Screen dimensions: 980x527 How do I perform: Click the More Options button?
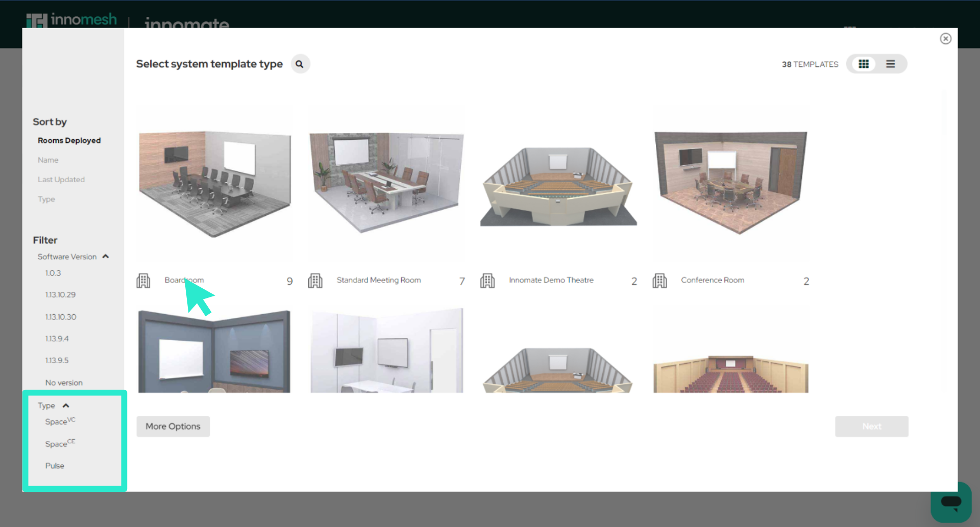point(173,426)
